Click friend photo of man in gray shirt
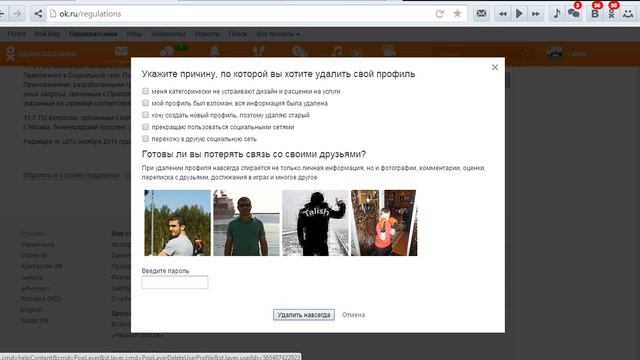Image resolution: width=640 pixels, height=360 pixels. (178, 223)
